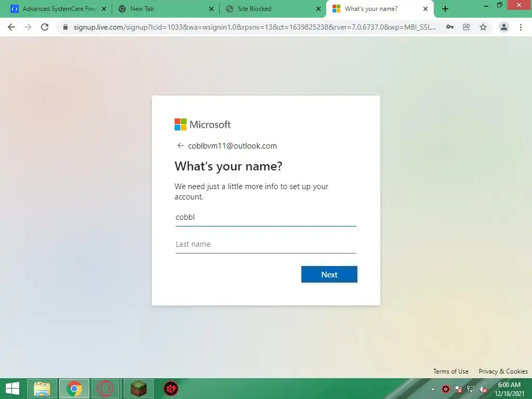Bookmark this page with the star

pos(483,27)
